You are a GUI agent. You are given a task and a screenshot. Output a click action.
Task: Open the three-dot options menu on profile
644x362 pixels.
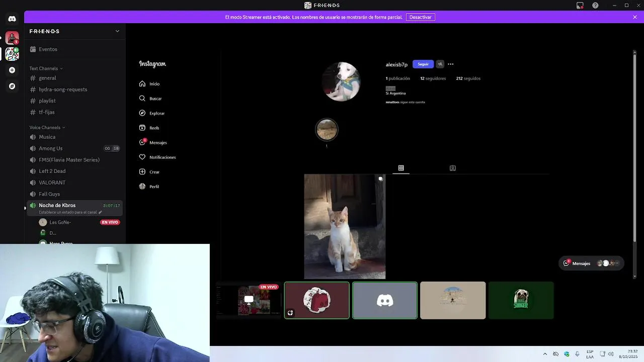coord(451,64)
